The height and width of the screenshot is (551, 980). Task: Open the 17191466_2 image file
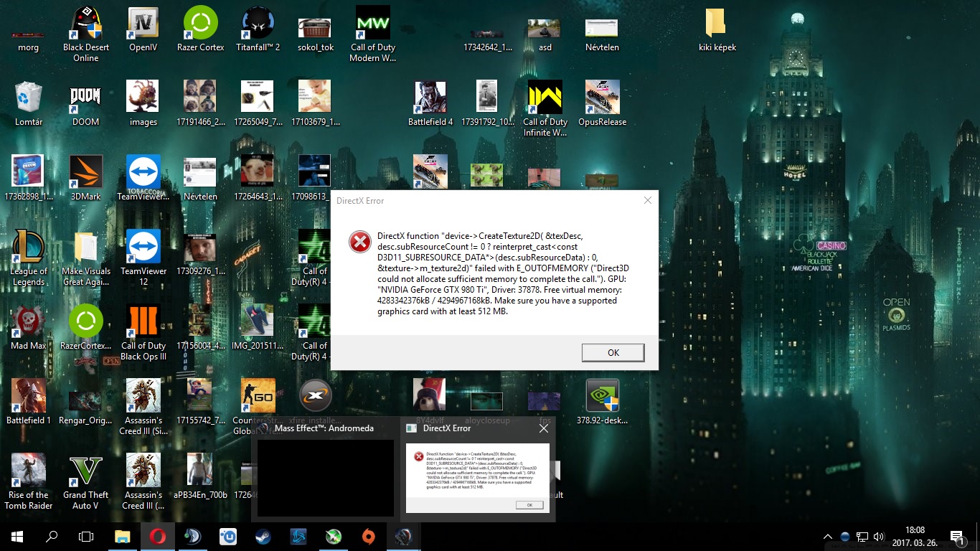pos(201,105)
